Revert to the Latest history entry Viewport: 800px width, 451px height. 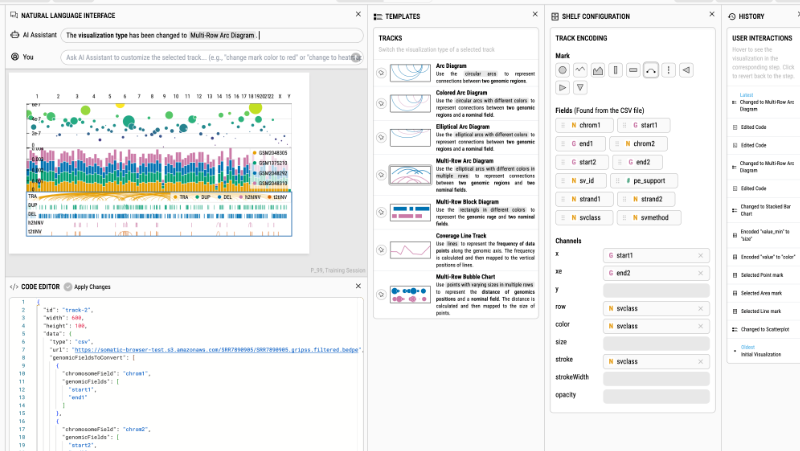click(x=764, y=103)
